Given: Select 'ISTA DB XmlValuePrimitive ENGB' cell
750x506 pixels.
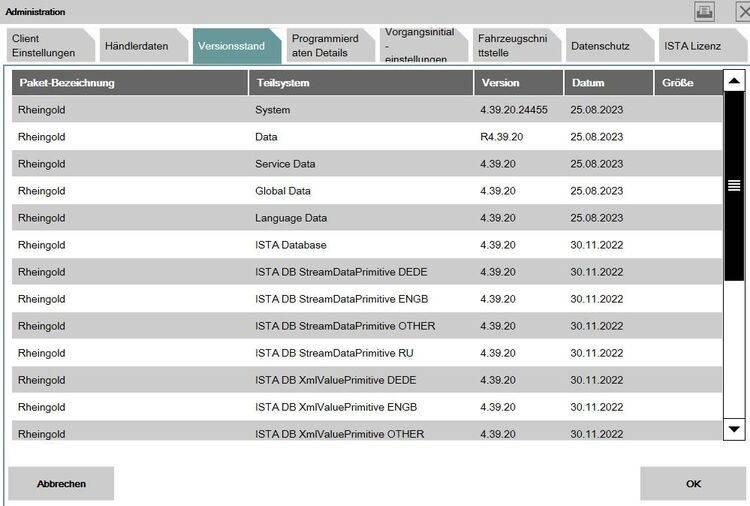Looking at the screenshot, I should point(336,407).
